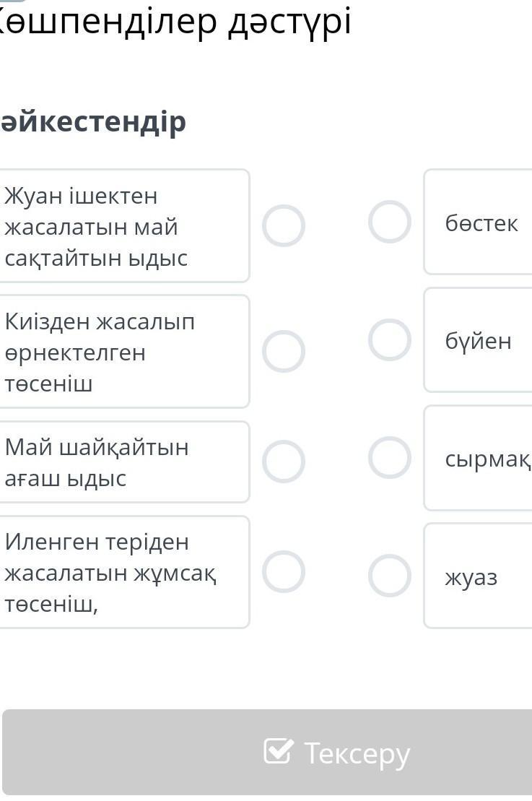Select the radio circle next to 'Иленген теріден жасалатын жұмсақ төсеніш'
This screenshot has height=801, width=532.
click(x=284, y=571)
